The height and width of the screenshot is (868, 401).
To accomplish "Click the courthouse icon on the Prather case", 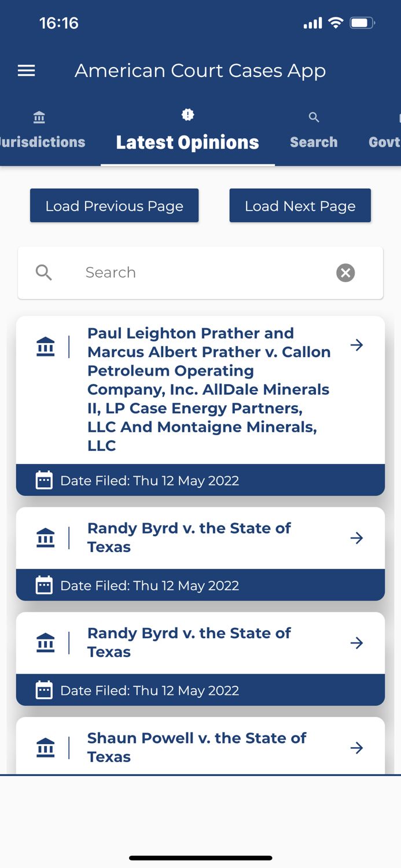I will (x=45, y=345).
